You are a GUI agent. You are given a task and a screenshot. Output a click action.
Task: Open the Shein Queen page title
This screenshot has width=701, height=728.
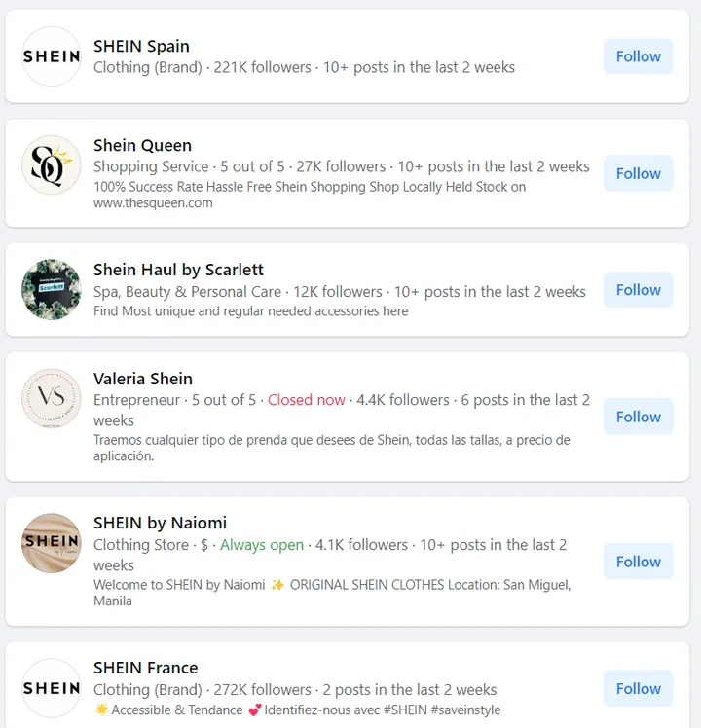142,145
